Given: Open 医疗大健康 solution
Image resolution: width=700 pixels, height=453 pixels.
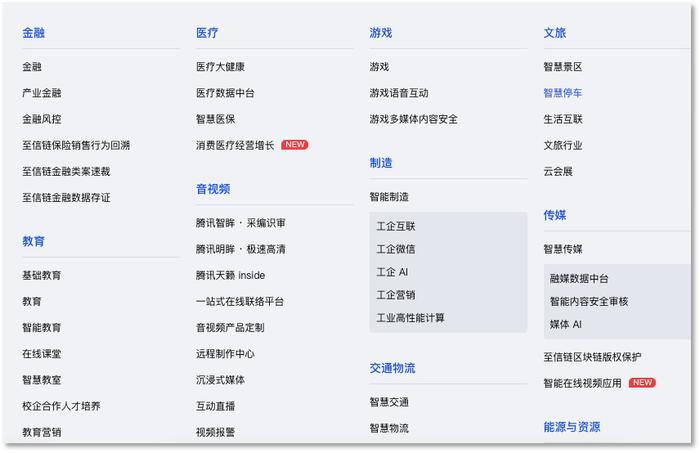Looking at the screenshot, I should pyautogui.click(x=220, y=66).
